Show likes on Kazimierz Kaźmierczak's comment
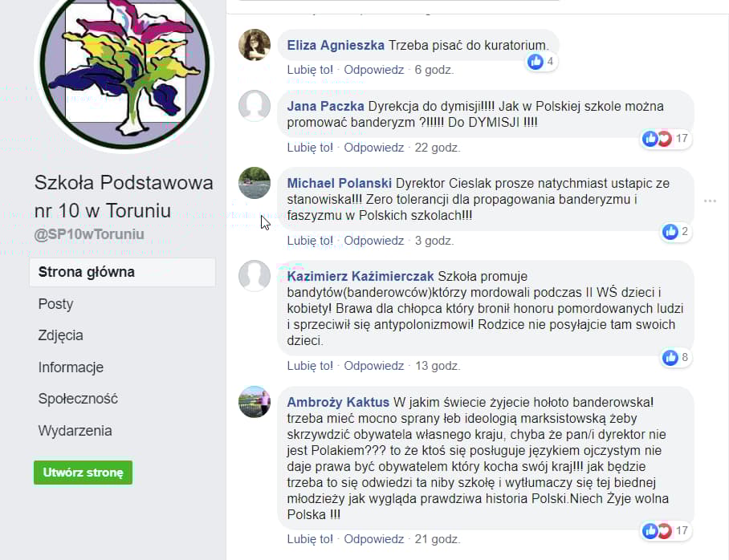 [x=677, y=357]
